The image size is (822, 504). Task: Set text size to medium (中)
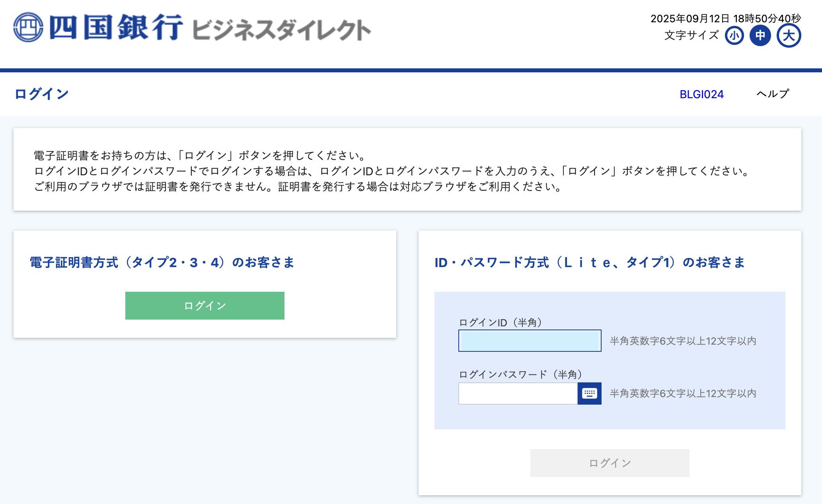coord(760,36)
